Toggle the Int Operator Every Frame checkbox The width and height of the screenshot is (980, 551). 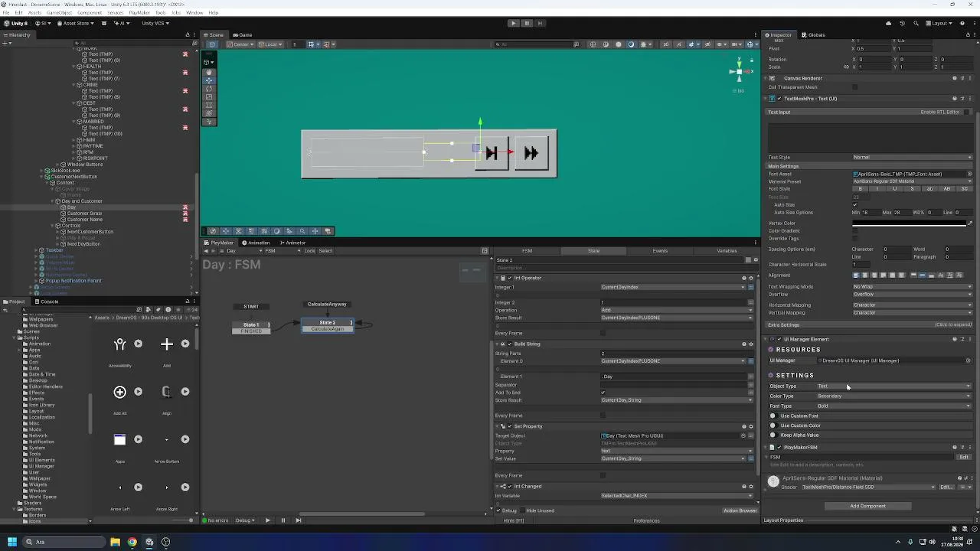[x=603, y=333]
